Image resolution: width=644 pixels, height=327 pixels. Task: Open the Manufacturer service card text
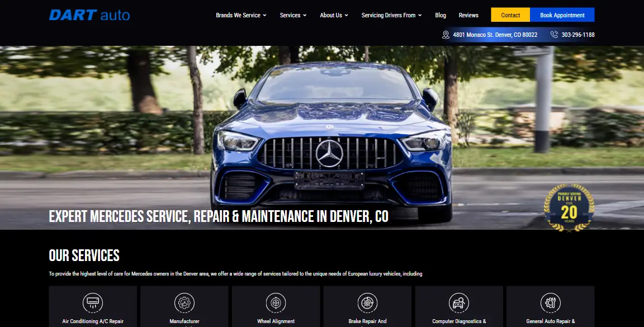[x=184, y=321]
